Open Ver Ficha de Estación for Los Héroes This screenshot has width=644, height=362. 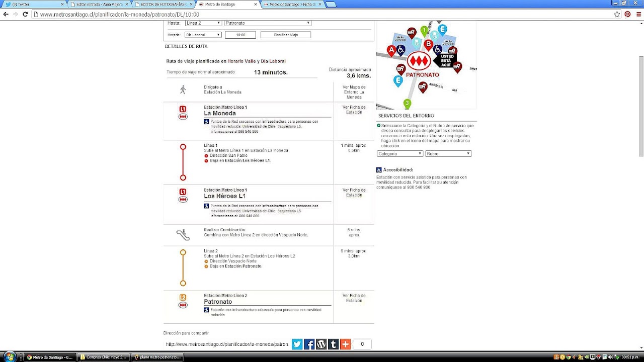pyautogui.click(x=354, y=193)
